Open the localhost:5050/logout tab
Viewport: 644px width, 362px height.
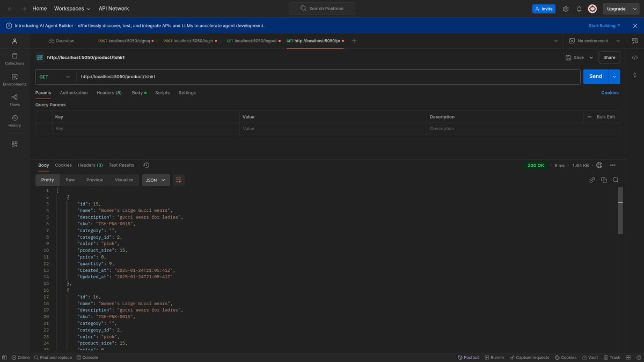[253, 41]
